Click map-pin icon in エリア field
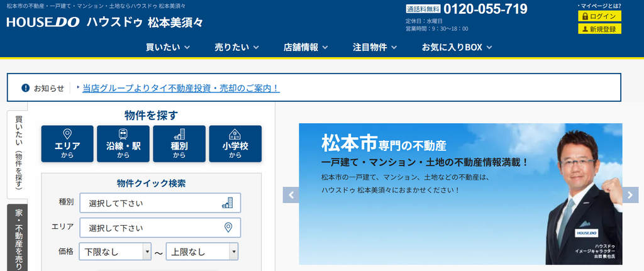Viewport: 644px width, 271px height. pyautogui.click(x=228, y=228)
